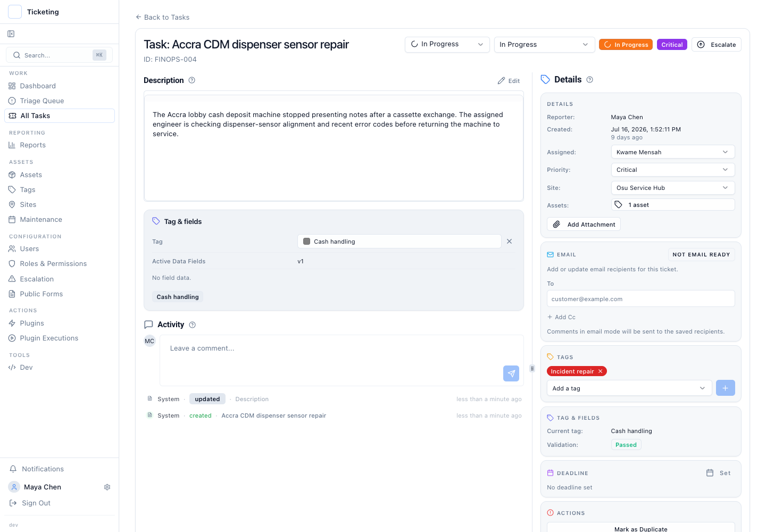Show Activity help icon
This screenshot has width=766, height=532.
coord(193,325)
